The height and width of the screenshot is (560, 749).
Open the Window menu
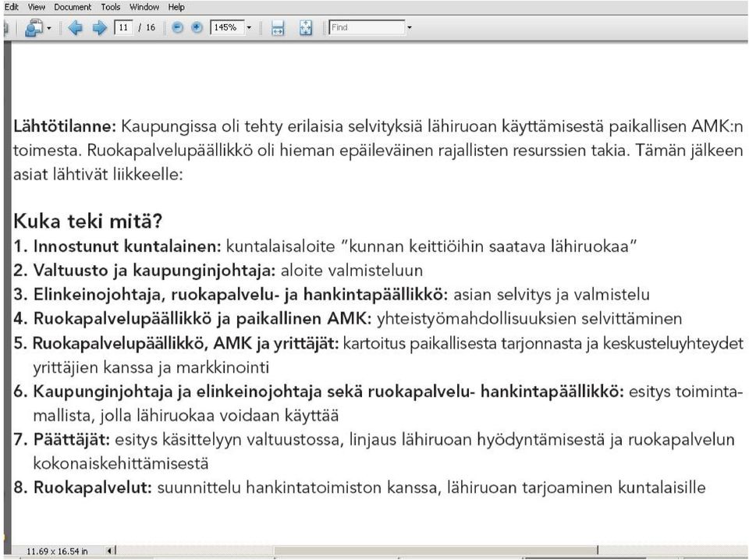pos(144,7)
